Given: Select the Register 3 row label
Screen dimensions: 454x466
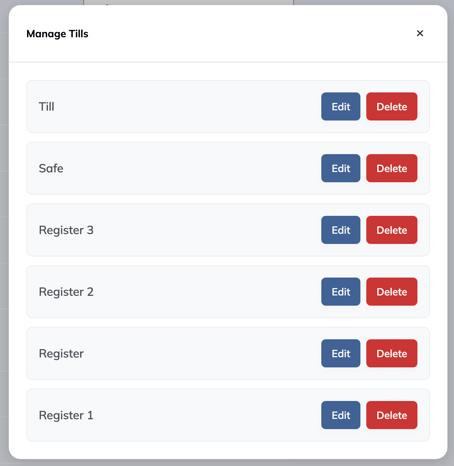Looking at the screenshot, I should [x=66, y=230].
